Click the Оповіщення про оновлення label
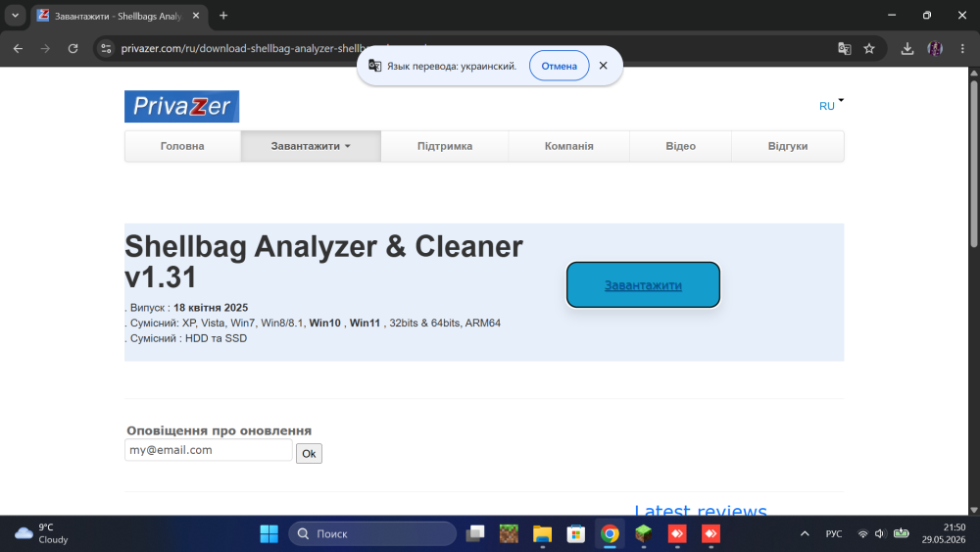980x552 pixels. tap(219, 430)
